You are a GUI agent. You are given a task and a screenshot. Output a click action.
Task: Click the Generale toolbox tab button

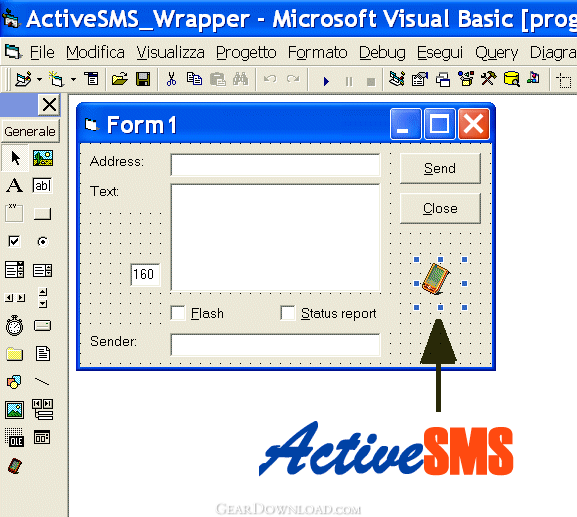coord(30,131)
